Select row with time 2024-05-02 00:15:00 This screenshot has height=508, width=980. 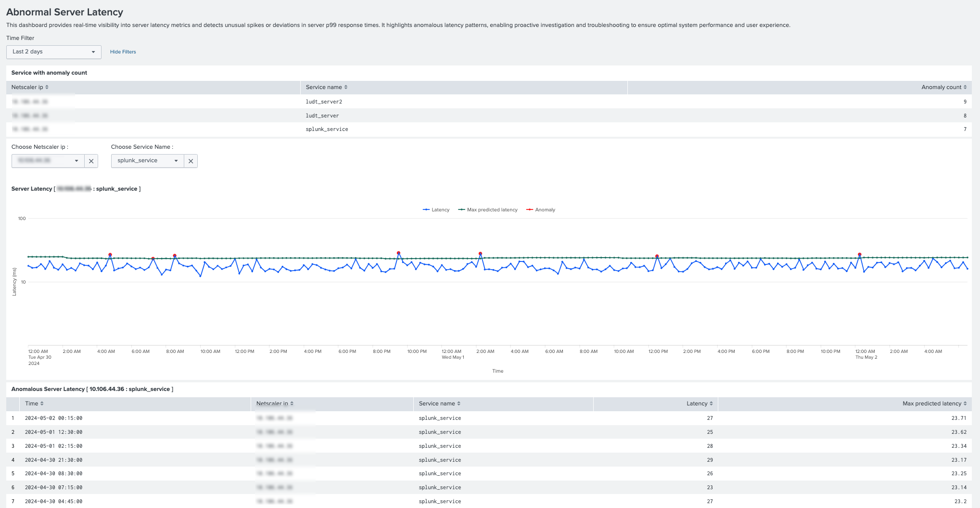click(x=489, y=418)
